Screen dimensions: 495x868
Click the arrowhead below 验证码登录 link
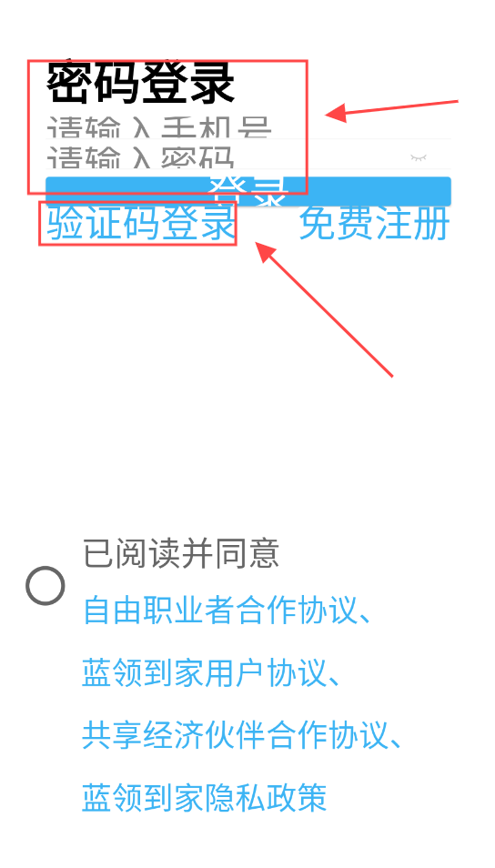(x=265, y=251)
